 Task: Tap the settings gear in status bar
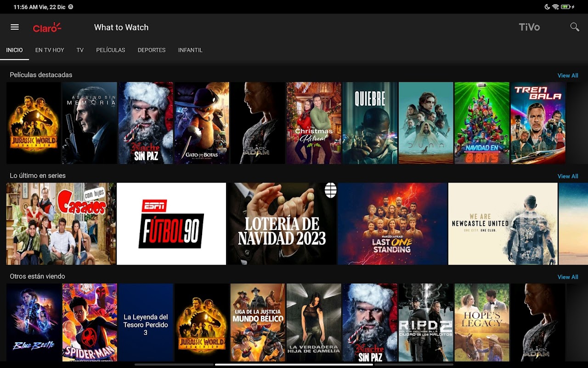click(x=70, y=7)
